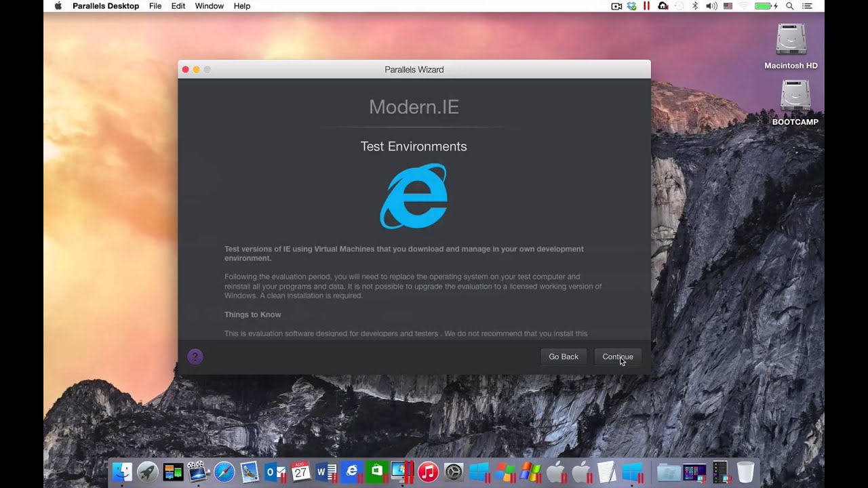868x488 pixels.
Task: Open the Apple menu
Action: coord(58,6)
